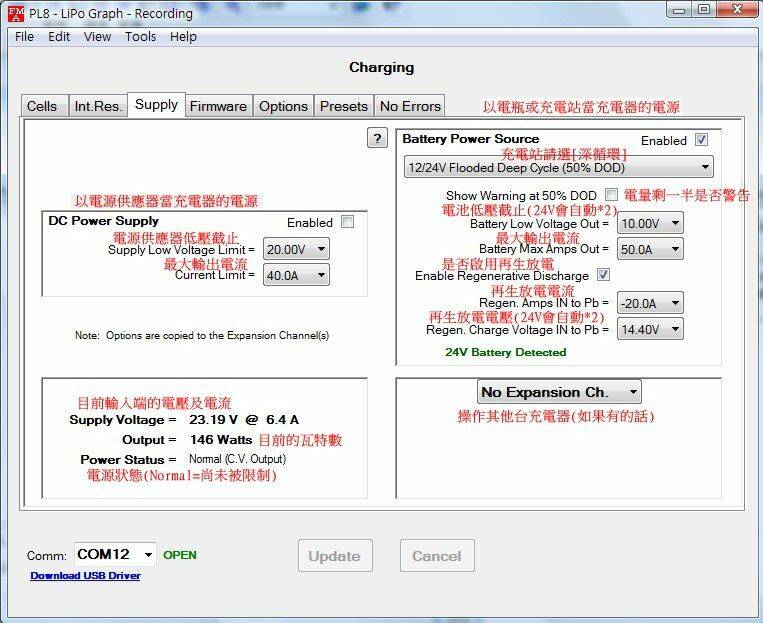Switch to the Cells tab
The height and width of the screenshot is (623, 763).
[x=42, y=106]
